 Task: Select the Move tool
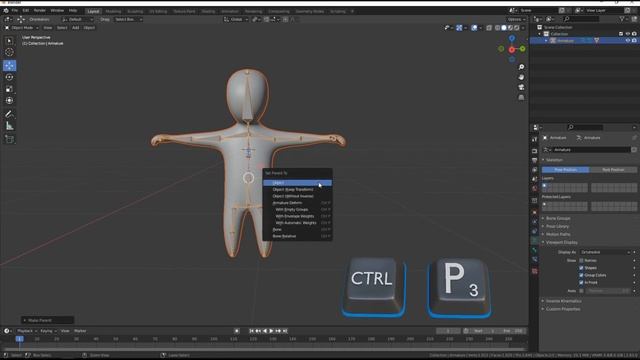point(9,66)
